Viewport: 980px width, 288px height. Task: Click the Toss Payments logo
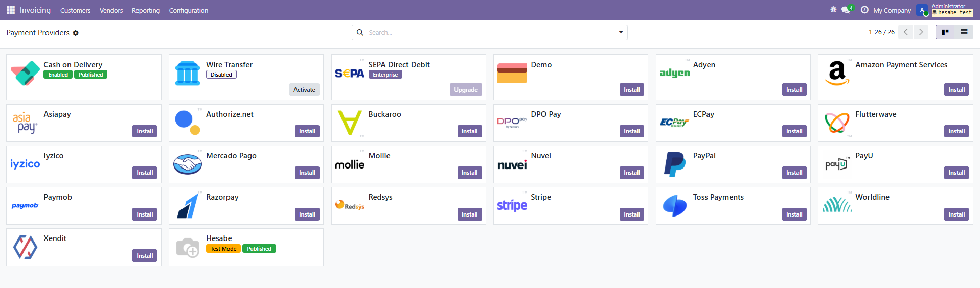coord(675,206)
